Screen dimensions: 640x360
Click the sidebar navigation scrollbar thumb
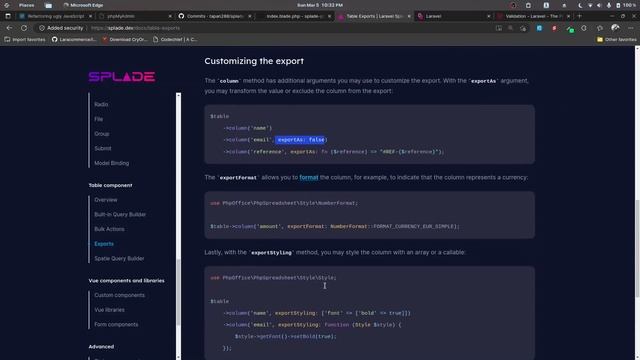[x=178, y=292]
